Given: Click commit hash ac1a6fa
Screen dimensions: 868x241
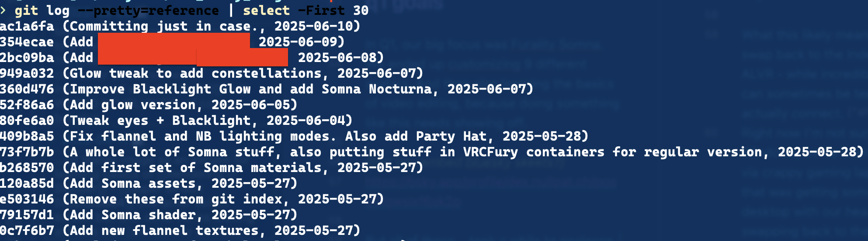Looking at the screenshot, I should click(x=27, y=26).
